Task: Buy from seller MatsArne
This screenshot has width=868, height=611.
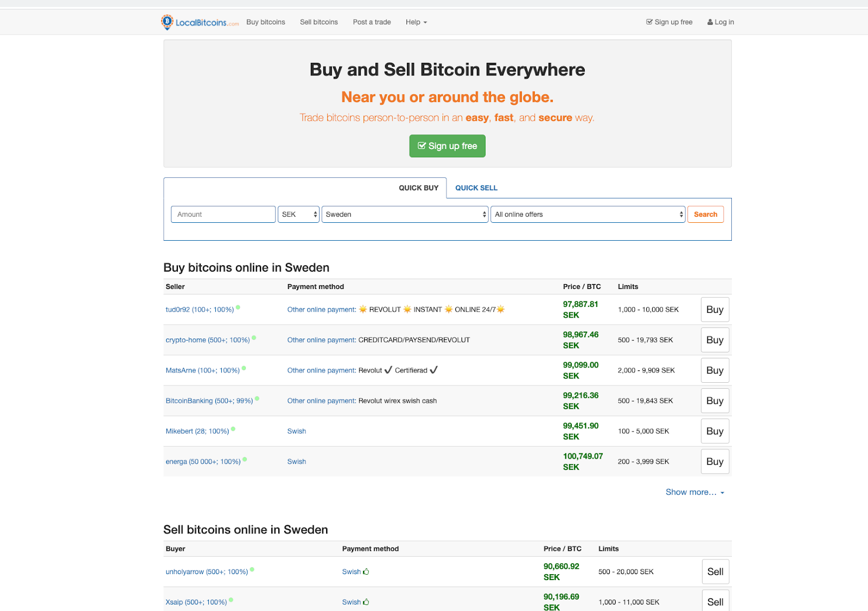Action: click(x=715, y=370)
